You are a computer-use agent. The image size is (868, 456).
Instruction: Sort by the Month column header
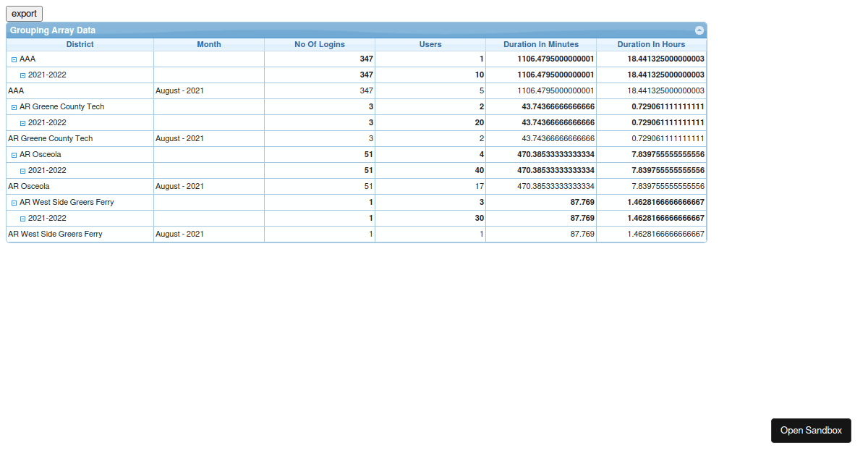tap(209, 44)
